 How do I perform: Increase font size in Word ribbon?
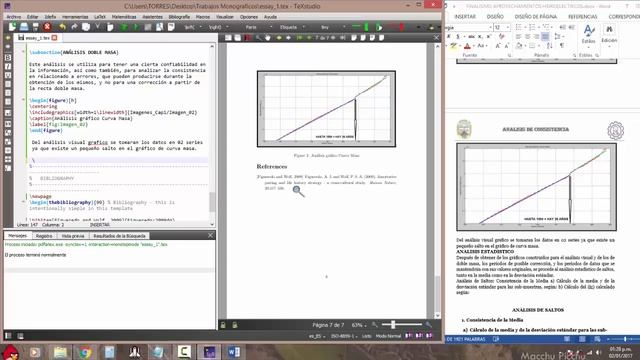(498, 46)
